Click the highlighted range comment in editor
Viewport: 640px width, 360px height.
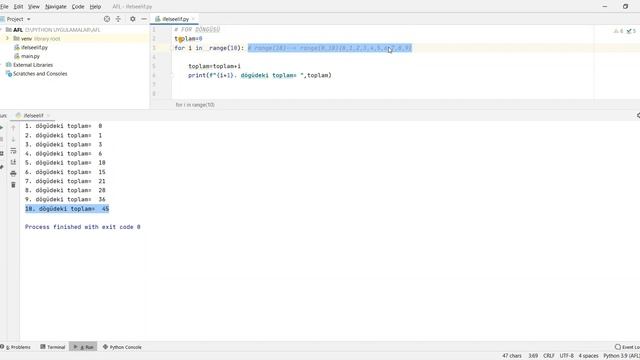(x=329, y=48)
